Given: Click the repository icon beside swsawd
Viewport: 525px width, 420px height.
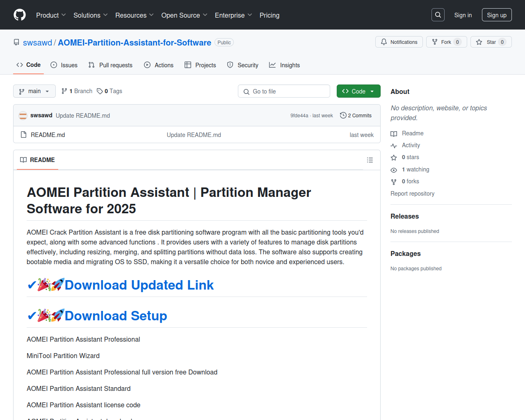Looking at the screenshot, I should pyautogui.click(x=16, y=42).
